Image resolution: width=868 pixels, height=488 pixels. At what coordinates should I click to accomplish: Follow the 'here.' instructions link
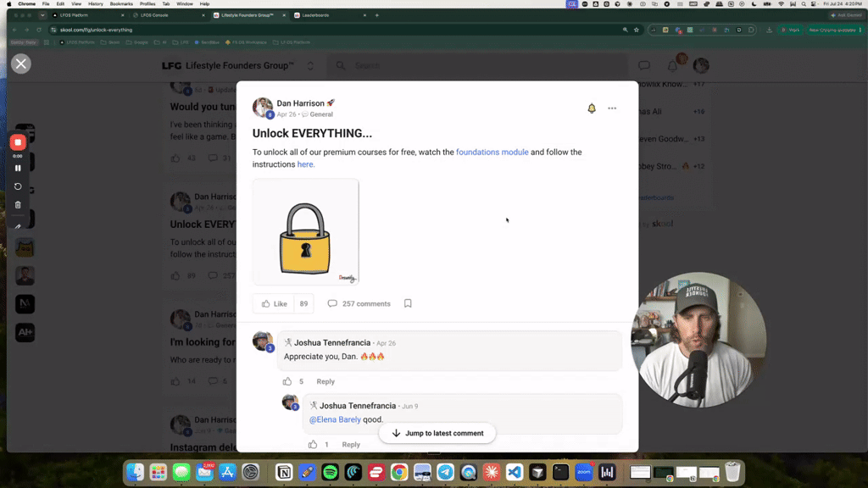[x=305, y=164]
